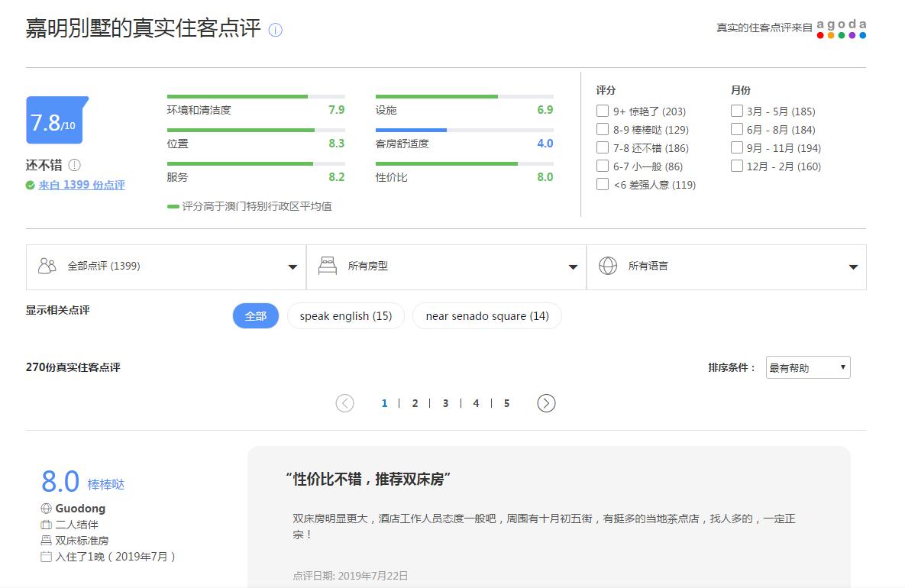Filter by speak english (15) tag
The width and height of the screenshot is (905, 588).
pyautogui.click(x=345, y=316)
